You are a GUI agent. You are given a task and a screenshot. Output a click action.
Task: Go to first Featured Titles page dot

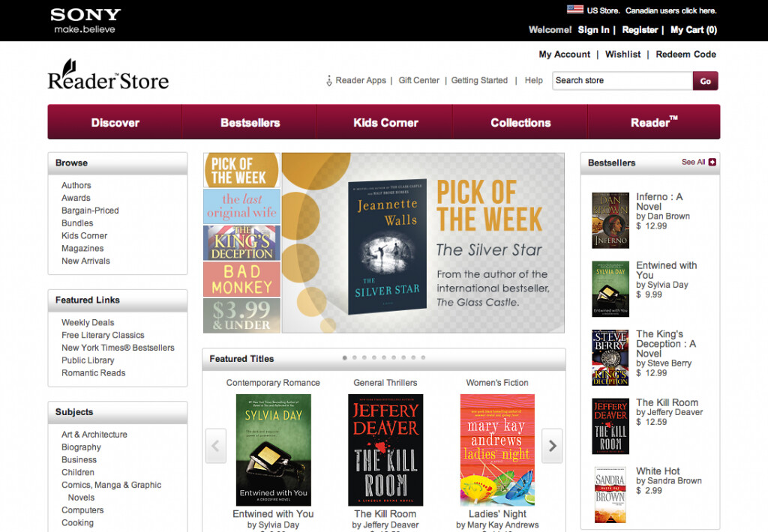(345, 357)
